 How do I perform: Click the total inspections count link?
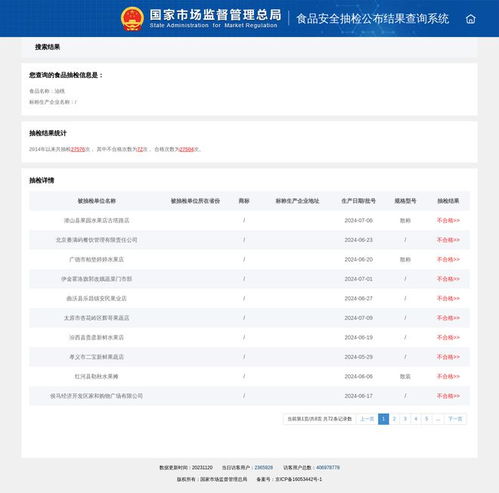[x=78, y=149]
